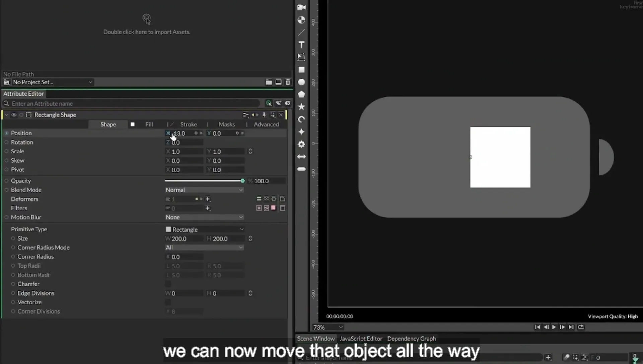
Task: Select the Text tool in the toolbar
Action: coord(301,45)
